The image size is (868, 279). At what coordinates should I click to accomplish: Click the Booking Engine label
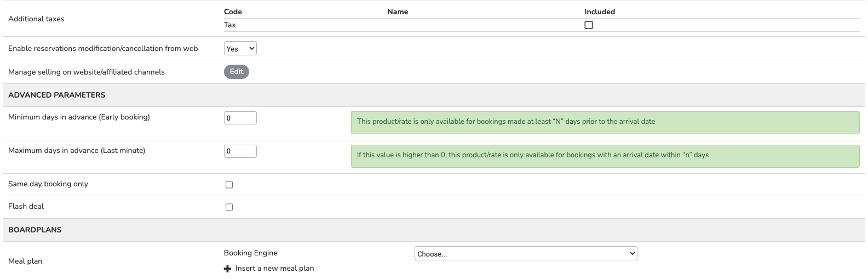click(251, 253)
